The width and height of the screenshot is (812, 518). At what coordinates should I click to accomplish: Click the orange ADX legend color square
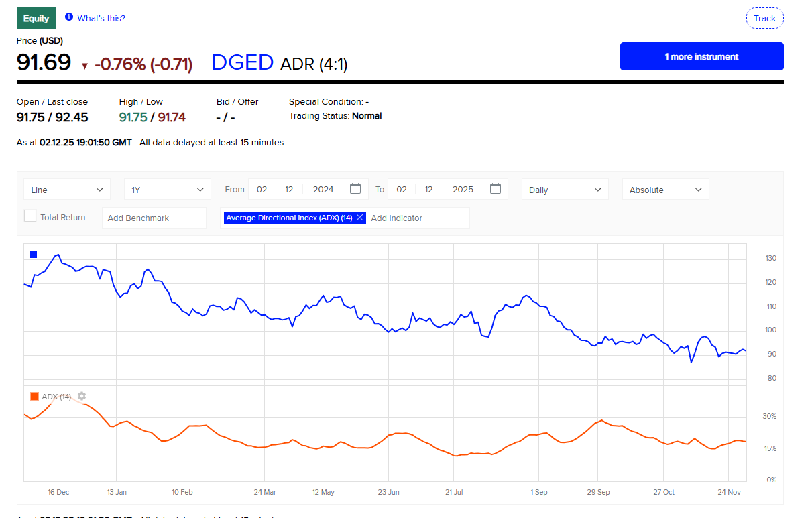coord(34,396)
